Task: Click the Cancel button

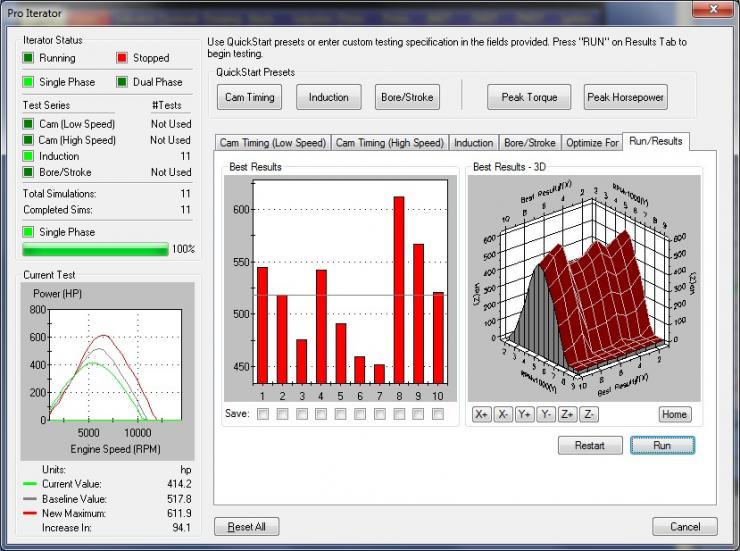Action: pyautogui.click(x=685, y=526)
